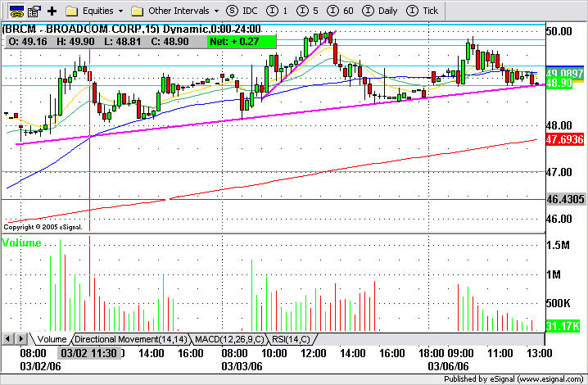Screen dimensions: 588x385
Task: Click the Volume pane title
Action: click(x=21, y=242)
